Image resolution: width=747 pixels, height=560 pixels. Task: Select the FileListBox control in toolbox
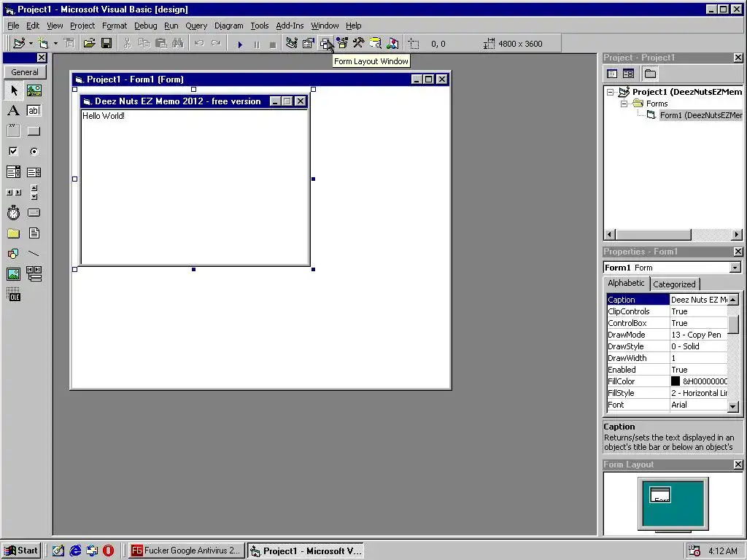click(x=34, y=233)
